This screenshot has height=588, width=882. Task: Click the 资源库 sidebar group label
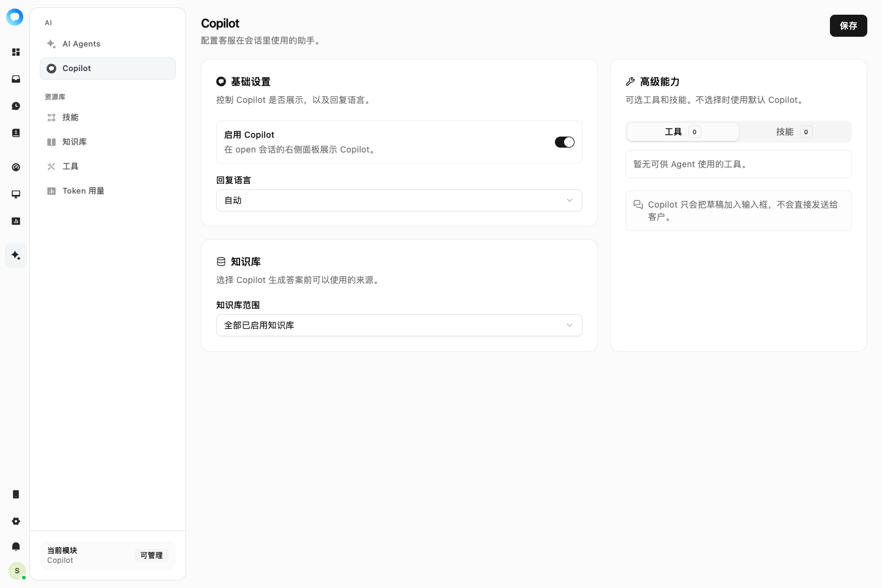point(55,97)
